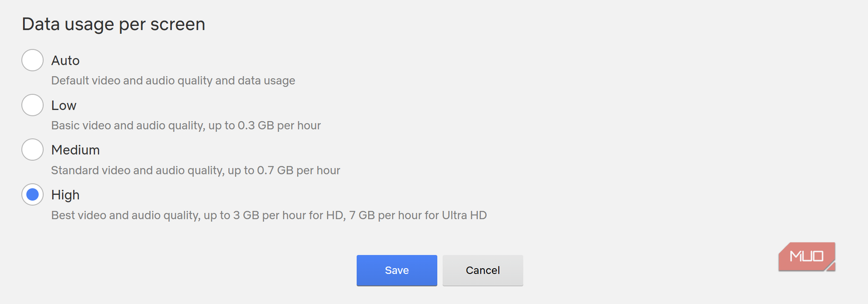Click the Auto option description text
The height and width of the screenshot is (304, 868).
click(x=173, y=80)
